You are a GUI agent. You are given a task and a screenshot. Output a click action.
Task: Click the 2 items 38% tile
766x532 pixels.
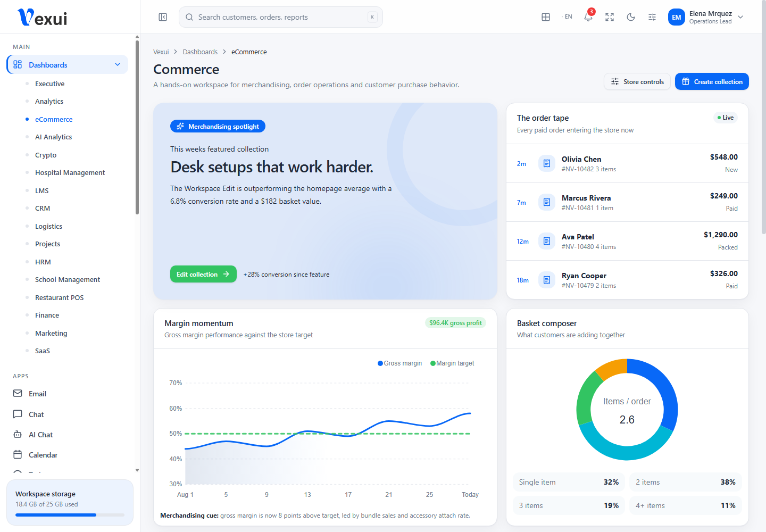pyautogui.click(x=686, y=482)
